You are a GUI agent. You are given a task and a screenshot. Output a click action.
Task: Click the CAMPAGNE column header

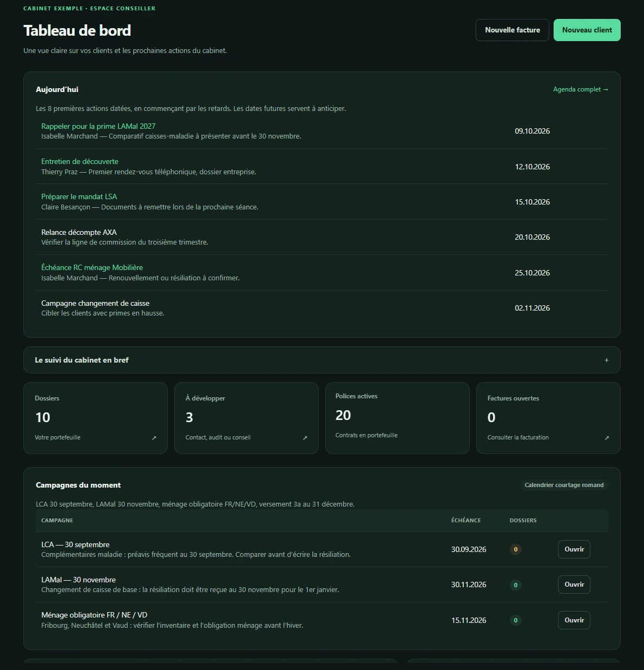pyautogui.click(x=57, y=520)
